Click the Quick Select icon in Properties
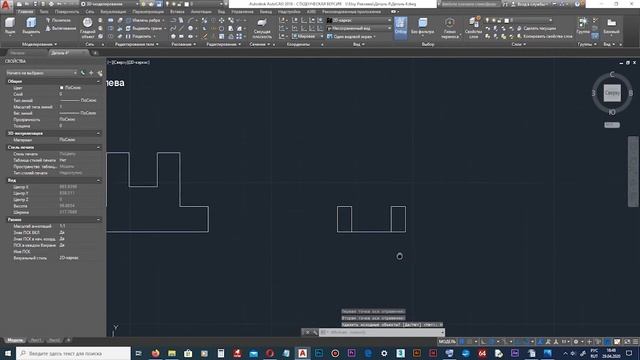This screenshot has width=640, height=360. pos(83,73)
